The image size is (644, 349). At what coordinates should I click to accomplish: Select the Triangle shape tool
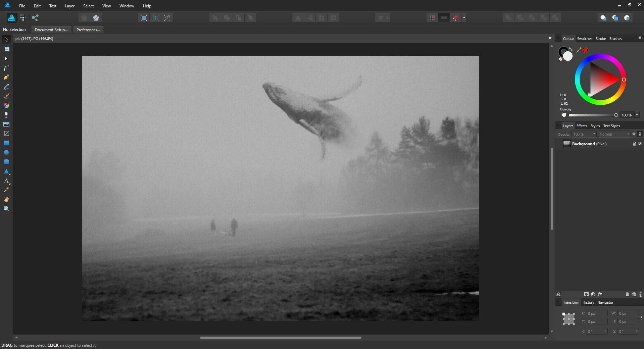[6, 171]
